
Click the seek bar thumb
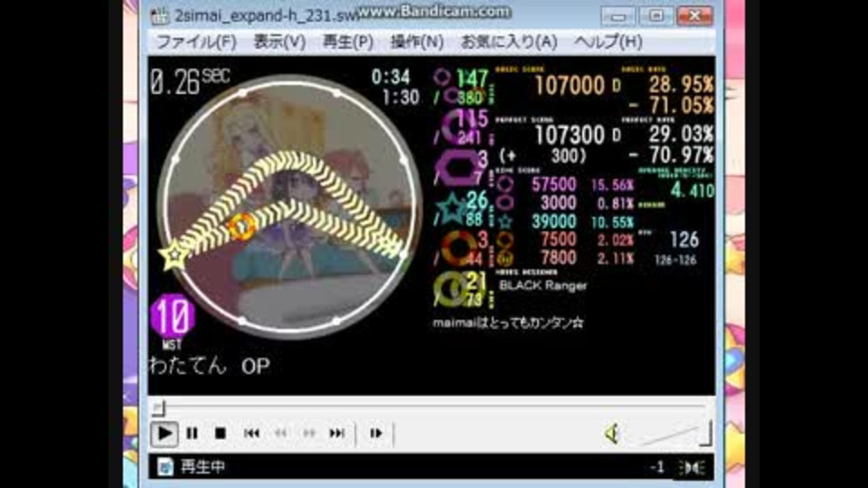[158, 408]
